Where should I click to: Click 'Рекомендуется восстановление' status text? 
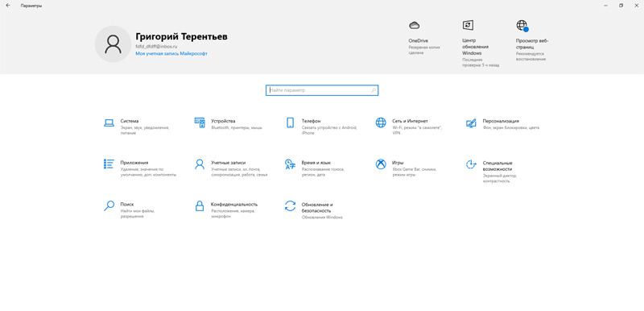point(531,56)
